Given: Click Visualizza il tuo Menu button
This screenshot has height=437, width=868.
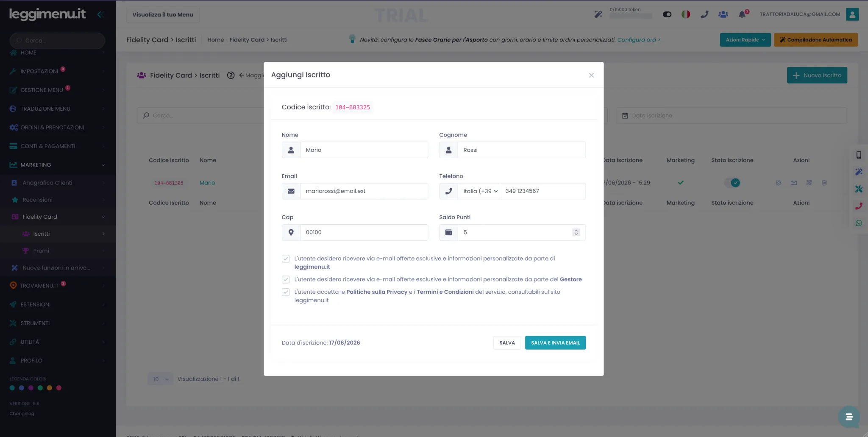Looking at the screenshot, I should pyautogui.click(x=162, y=15).
